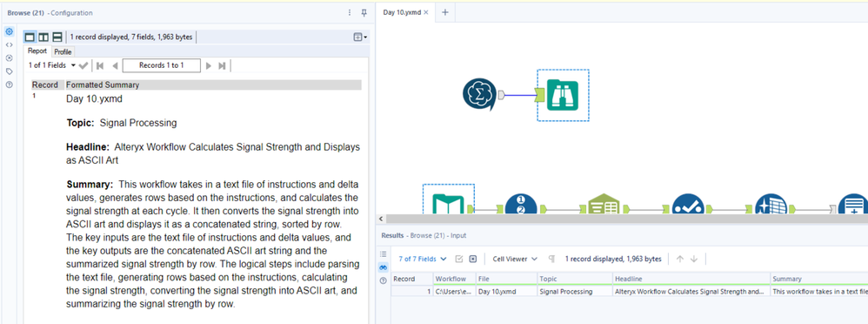
Task: Jump to first record
Action: pos(100,65)
